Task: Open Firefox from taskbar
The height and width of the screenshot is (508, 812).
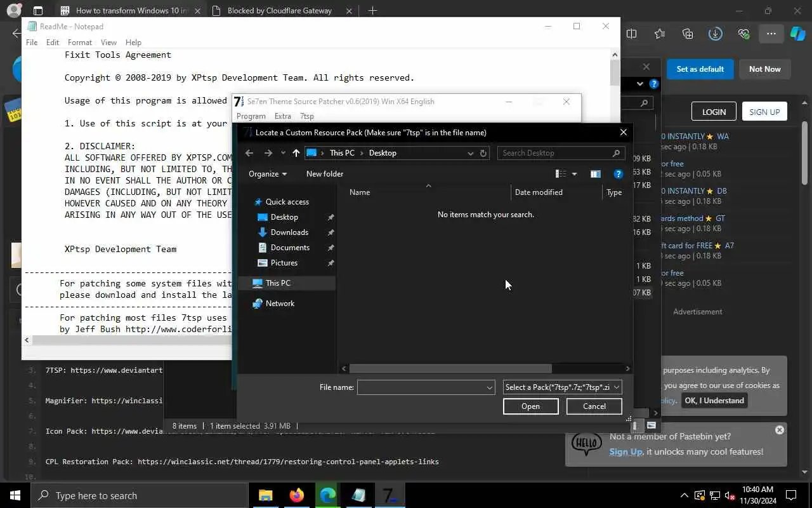Action: coord(296,495)
